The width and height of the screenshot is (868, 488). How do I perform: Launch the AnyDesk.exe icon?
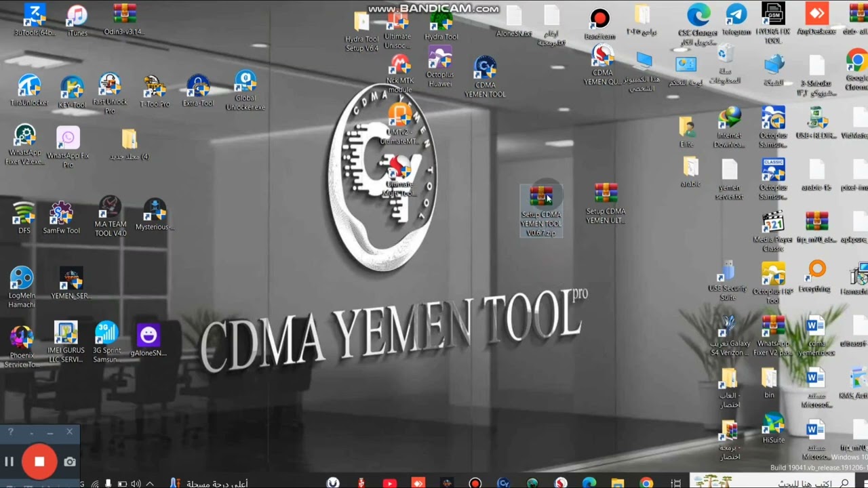(816, 19)
